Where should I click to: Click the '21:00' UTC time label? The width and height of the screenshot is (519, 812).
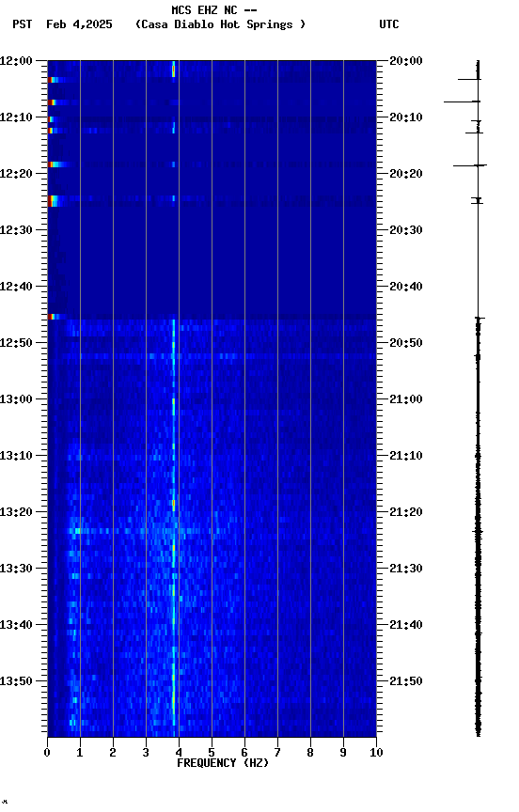click(406, 399)
